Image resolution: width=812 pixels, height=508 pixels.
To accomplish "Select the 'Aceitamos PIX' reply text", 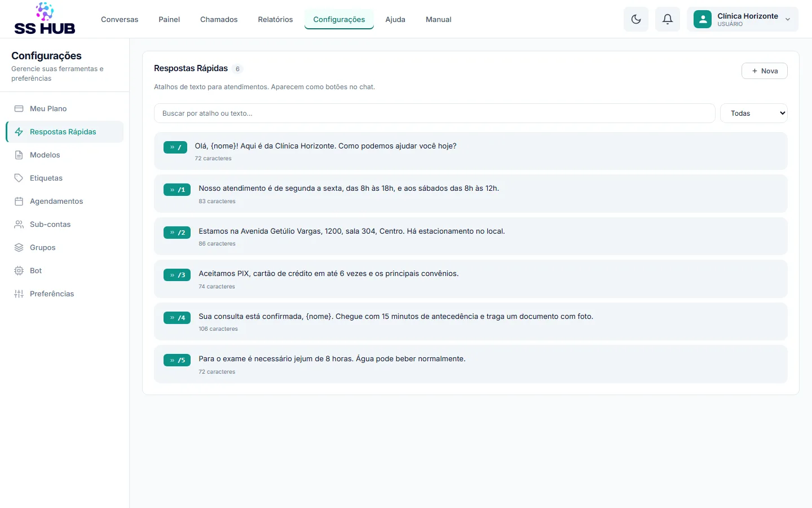I will pyautogui.click(x=328, y=273).
